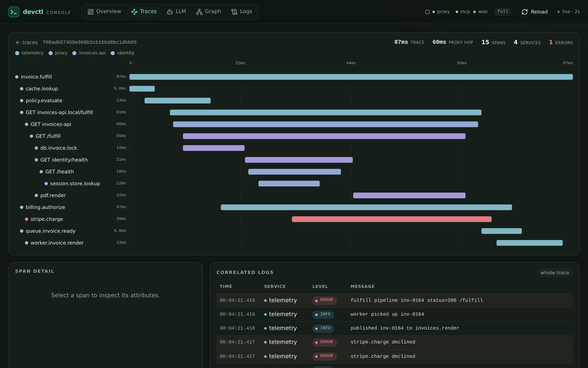Switch to the LLM tab
The height and width of the screenshot is (368, 588).
pos(176,11)
